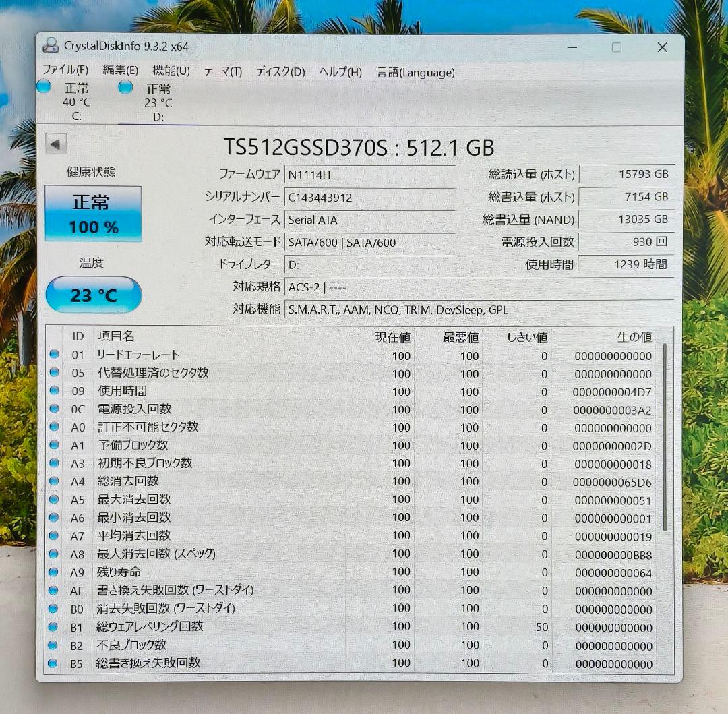Image resolution: width=728 pixels, height=714 pixels.
Task: Click the status dot of row B0 消去失敗回数
Action: coord(53,608)
